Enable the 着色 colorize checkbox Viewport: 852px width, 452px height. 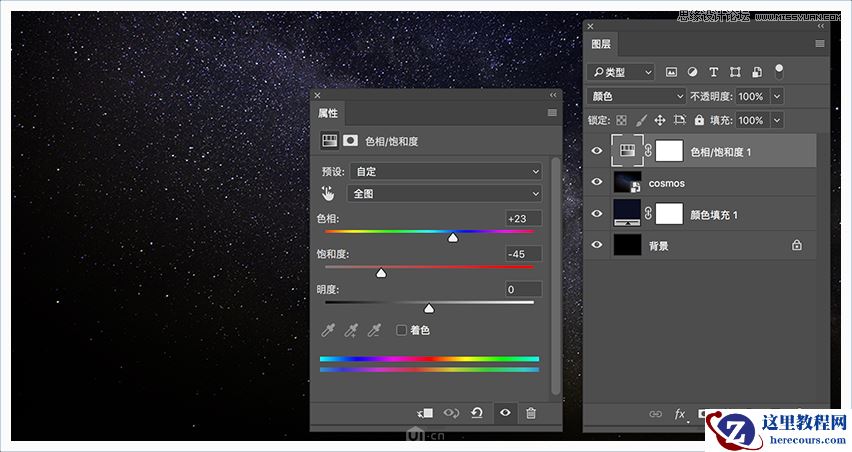402,330
